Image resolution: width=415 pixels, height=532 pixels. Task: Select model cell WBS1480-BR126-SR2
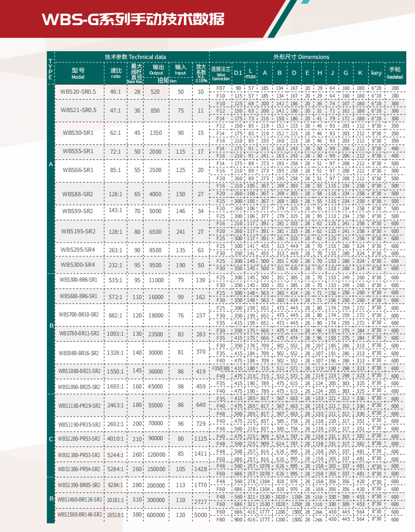[x=79, y=500]
